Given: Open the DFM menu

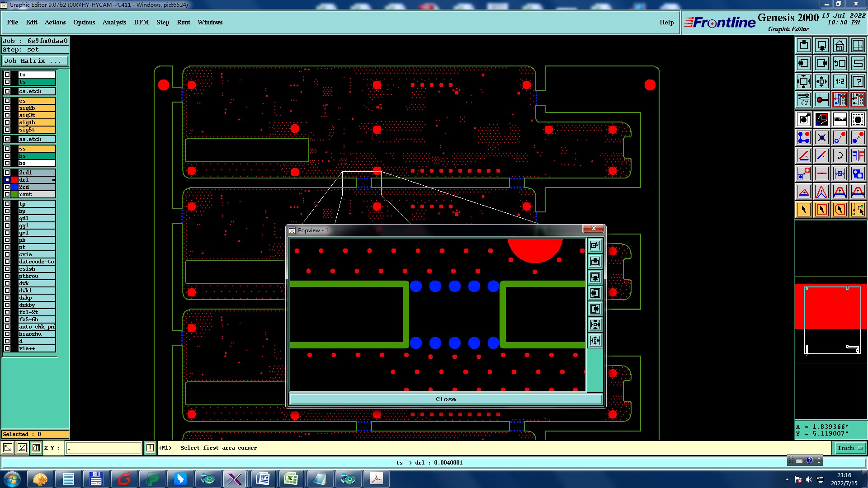Looking at the screenshot, I should [141, 22].
